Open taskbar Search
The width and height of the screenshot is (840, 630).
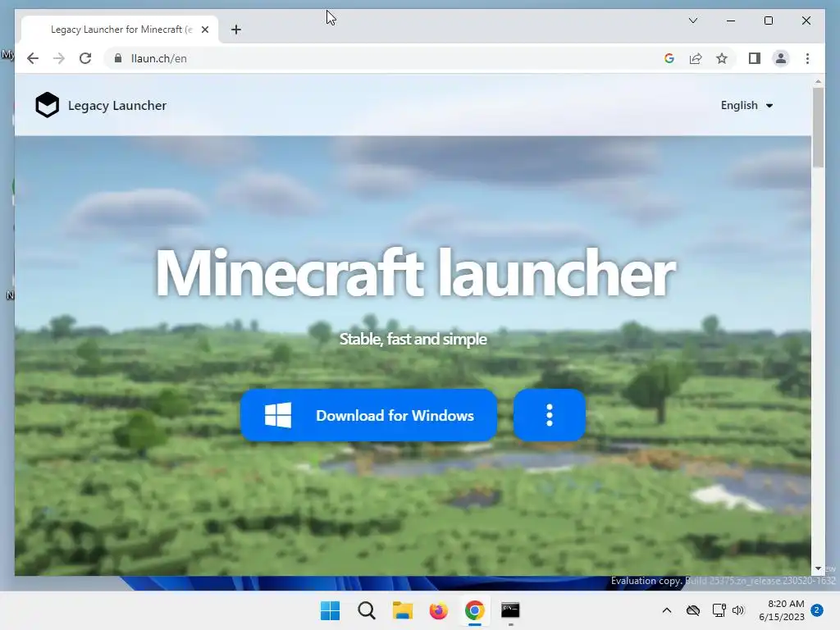click(x=367, y=610)
